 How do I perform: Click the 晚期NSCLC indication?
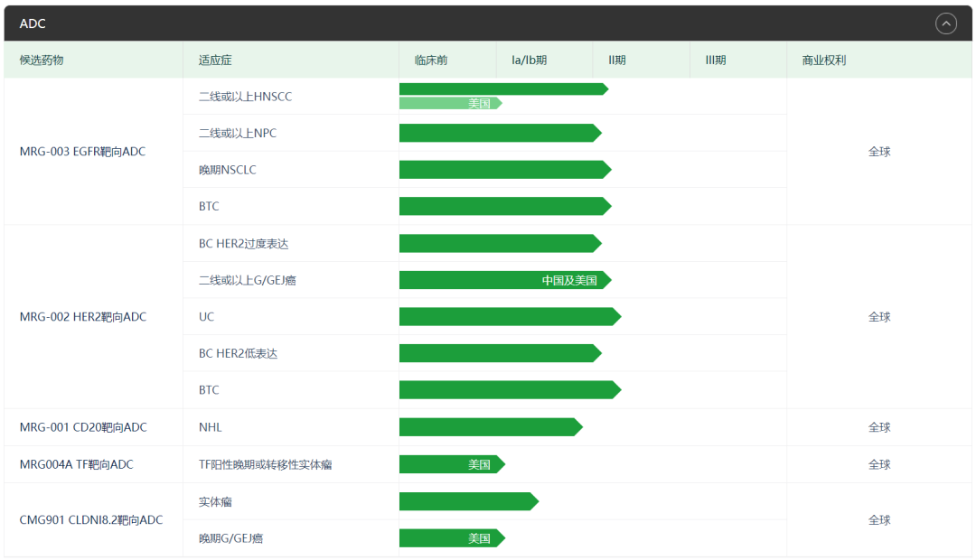227,170
